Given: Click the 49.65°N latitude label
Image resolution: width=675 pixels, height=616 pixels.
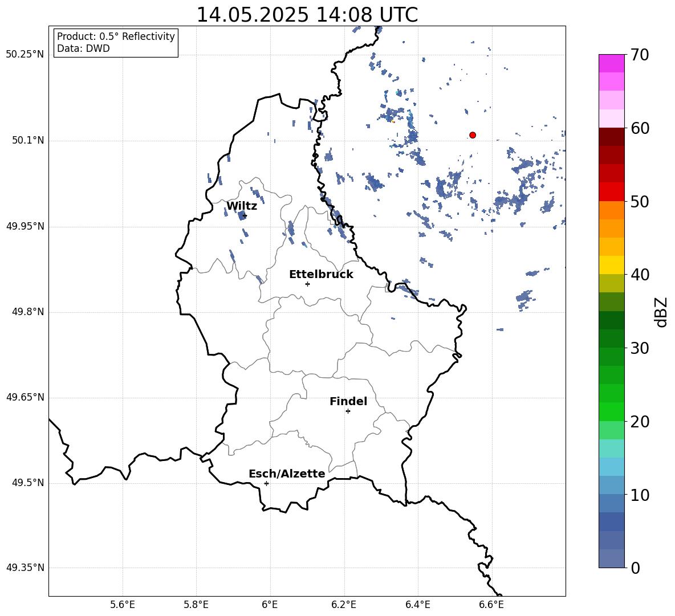Looking at the screenshot, I should click(x=25, y=397).
